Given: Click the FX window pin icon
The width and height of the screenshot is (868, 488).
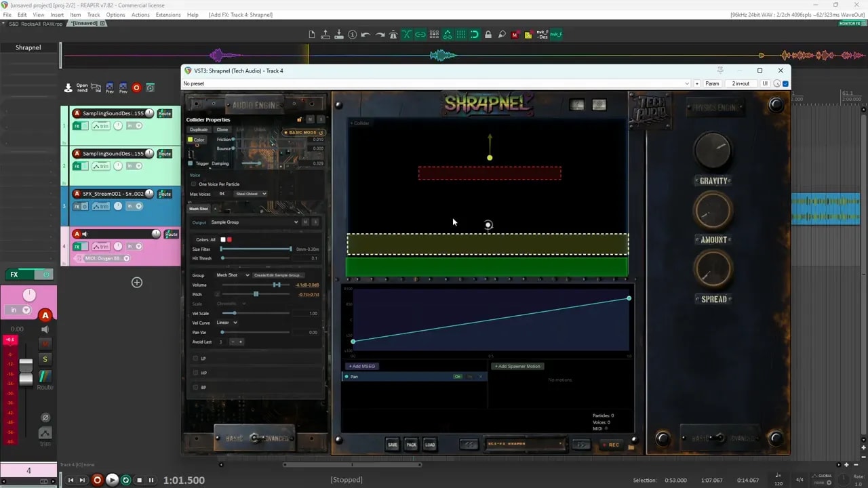Looking at the screenshot, I should coord(720,70).
